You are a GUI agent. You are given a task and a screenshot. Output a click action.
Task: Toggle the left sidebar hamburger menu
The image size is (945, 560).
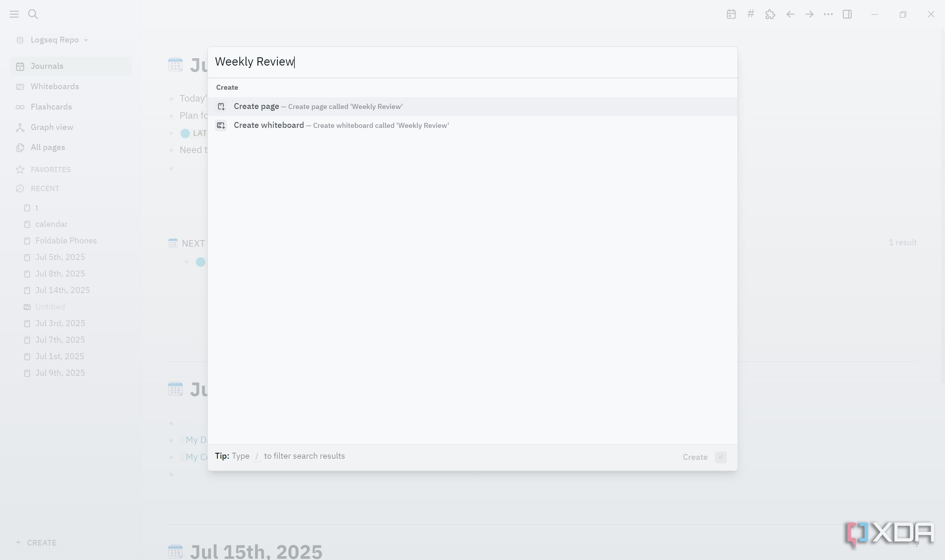(x=14, y=14)
